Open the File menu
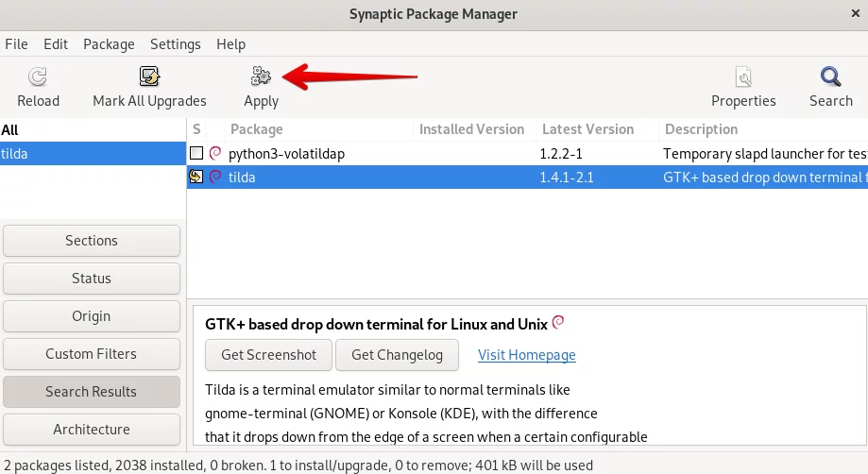The image size is (868, 474). click(17, 44)
